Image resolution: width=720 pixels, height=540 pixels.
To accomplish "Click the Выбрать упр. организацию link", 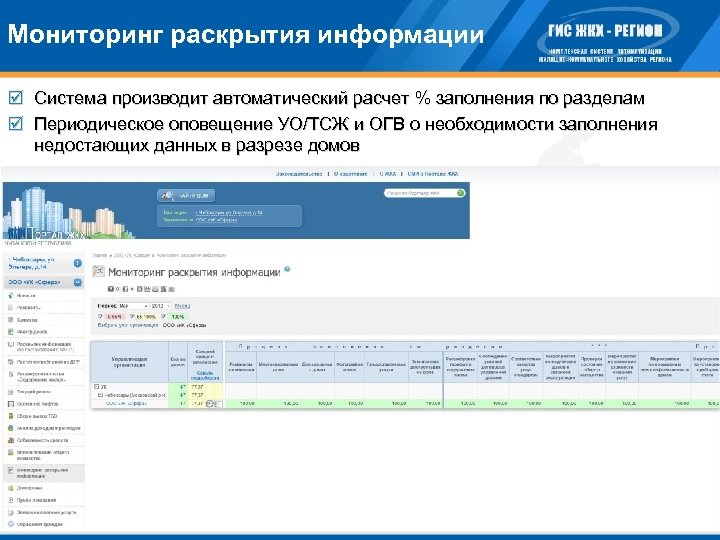I will (x=128, y=325).
